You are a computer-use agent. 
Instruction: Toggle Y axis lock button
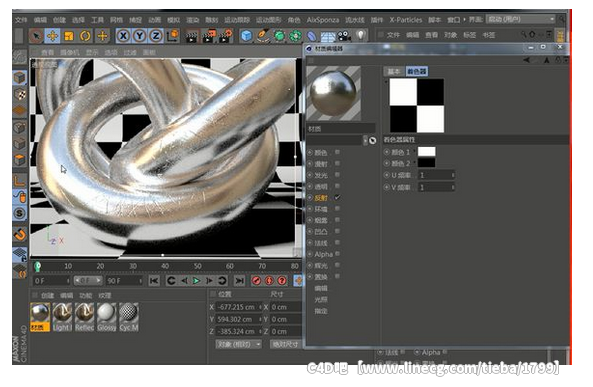pyautogui.click(x=140, y=36)
